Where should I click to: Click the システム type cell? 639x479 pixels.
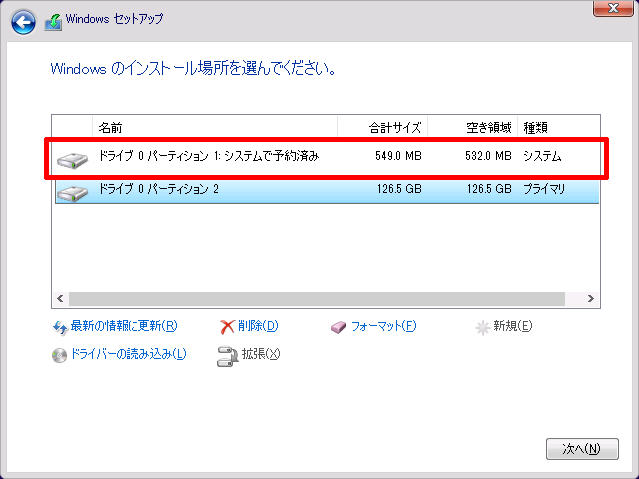point(542,156)
